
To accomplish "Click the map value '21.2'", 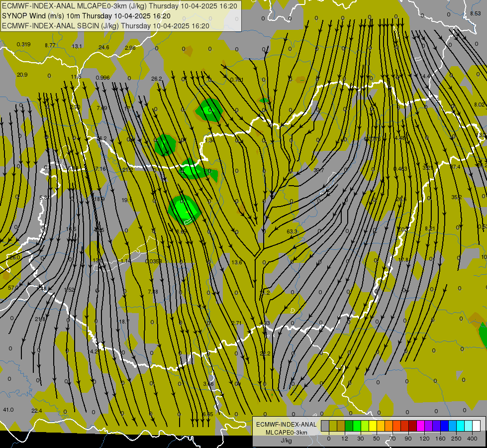I will (x=128, y=170).
